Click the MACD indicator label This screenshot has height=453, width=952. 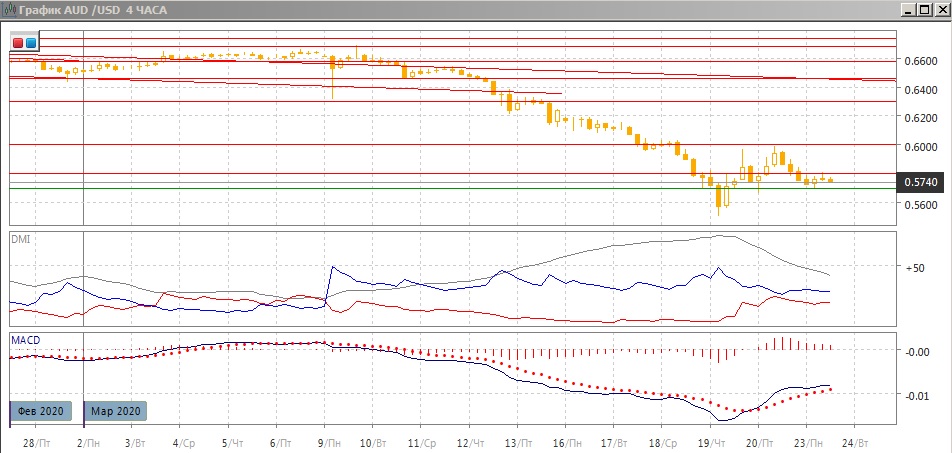pos(26,340)
